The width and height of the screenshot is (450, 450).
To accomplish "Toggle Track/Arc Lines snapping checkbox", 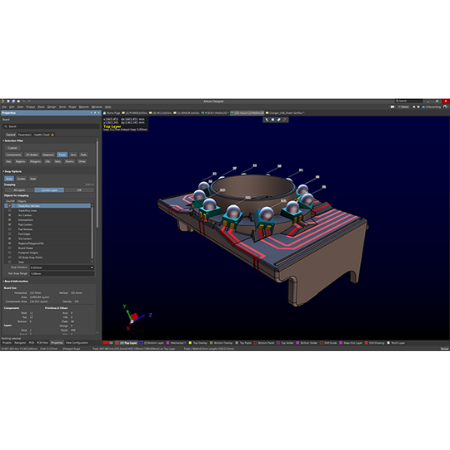I will 9,211.
